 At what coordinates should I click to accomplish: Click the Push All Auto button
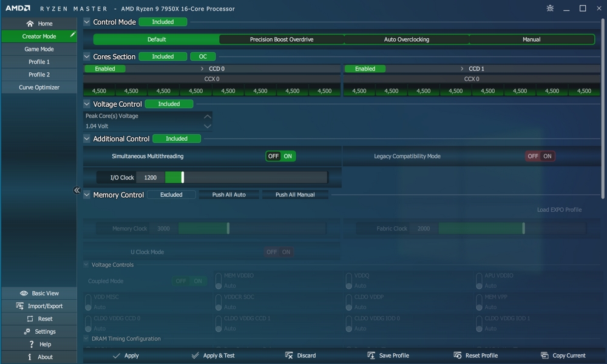point(229,195)
